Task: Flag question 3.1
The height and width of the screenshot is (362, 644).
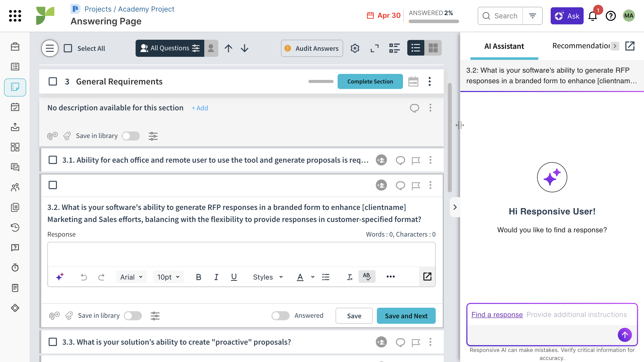Action: [x=416, y=160]
